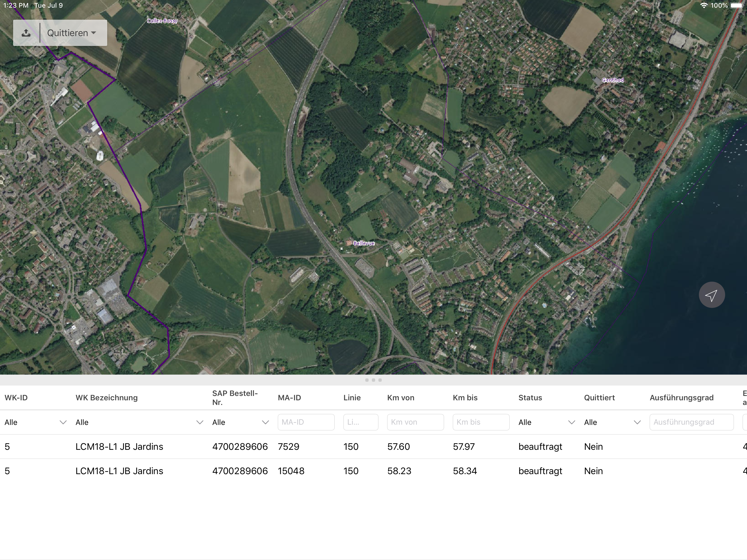747x560 pixels.
Task: Open the Status filter dropdown
Action: click(x=546, y=422)
